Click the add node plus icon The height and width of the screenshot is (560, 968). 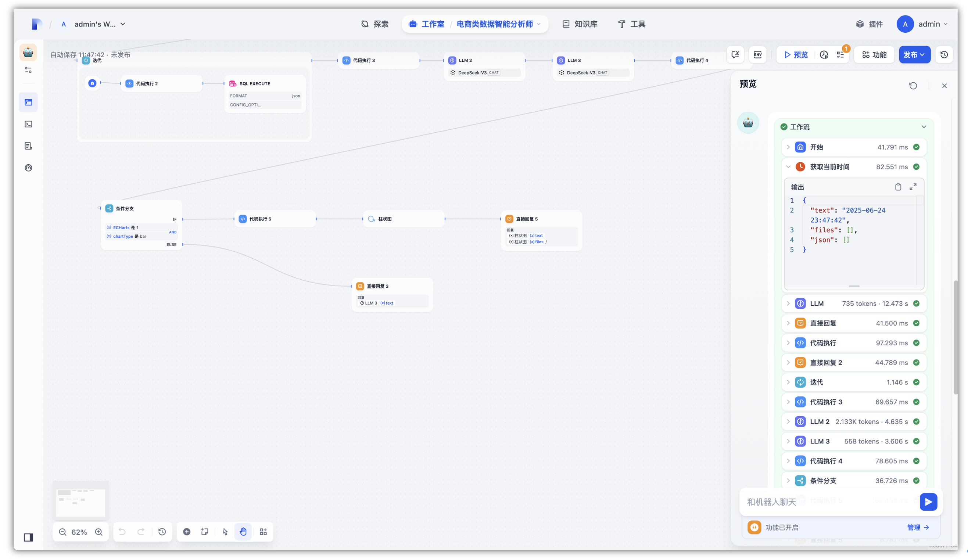pos(187,532)
